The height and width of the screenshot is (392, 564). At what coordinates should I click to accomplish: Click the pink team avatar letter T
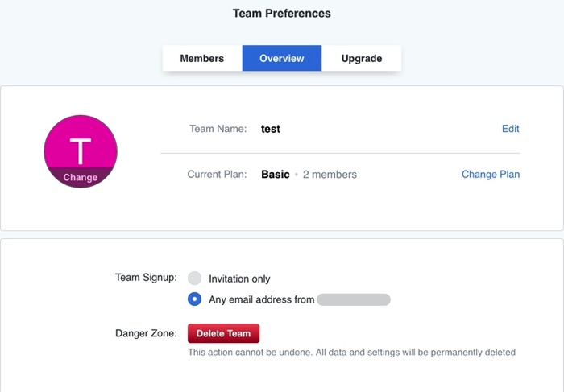coord(81,149)
